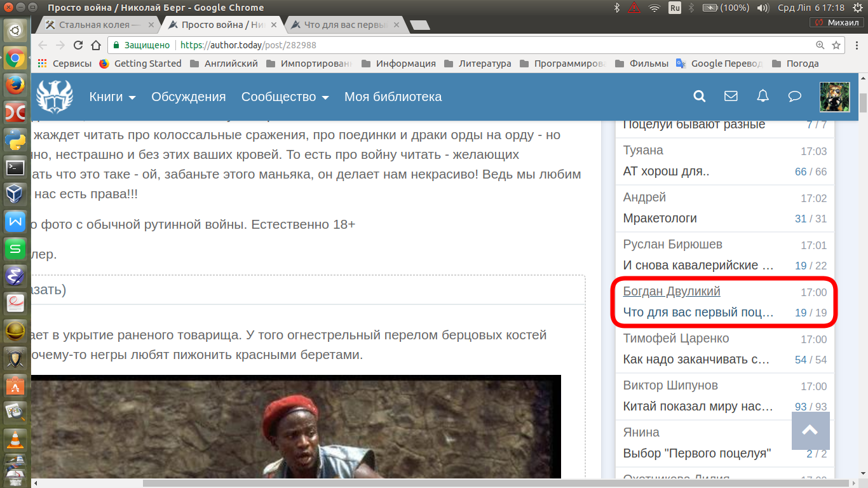Click the address bar URL field
Viewport: 868px width, 488px height.
(x=445, y=45)
